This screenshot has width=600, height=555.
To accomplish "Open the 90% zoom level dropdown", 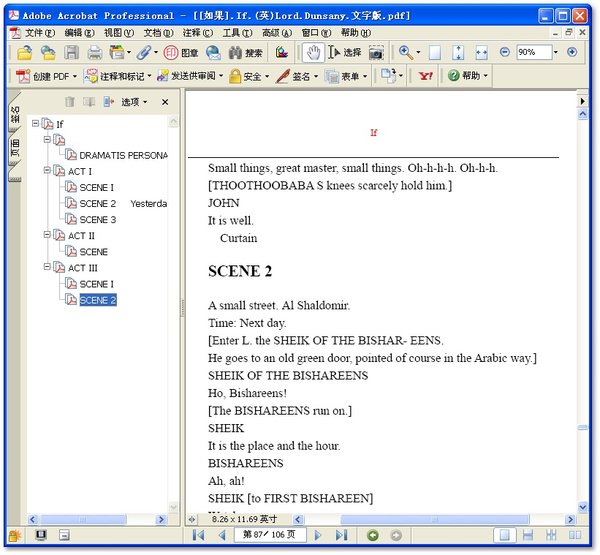I will 556,52.
